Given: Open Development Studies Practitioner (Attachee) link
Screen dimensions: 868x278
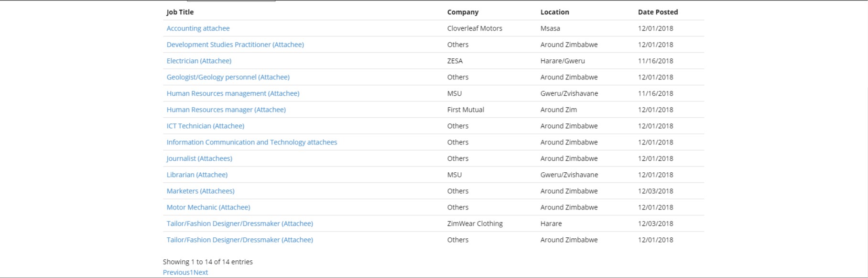Looking at the screenshot, I should click(235, 44).
